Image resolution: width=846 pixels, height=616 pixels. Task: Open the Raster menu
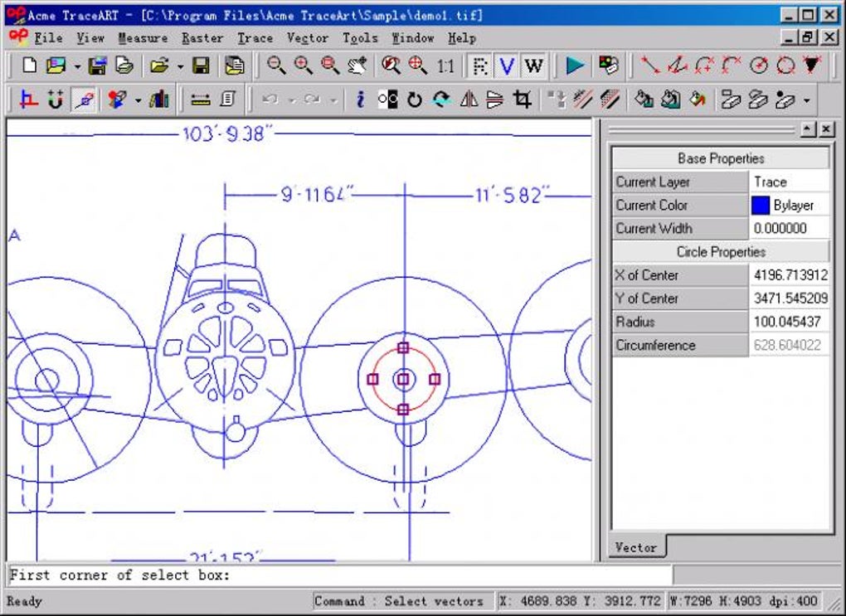pos(202,38)
